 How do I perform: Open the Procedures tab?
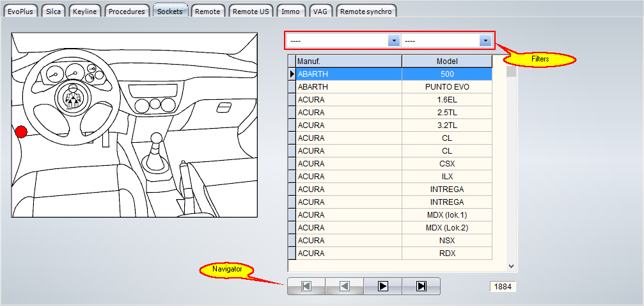(127, 11)
